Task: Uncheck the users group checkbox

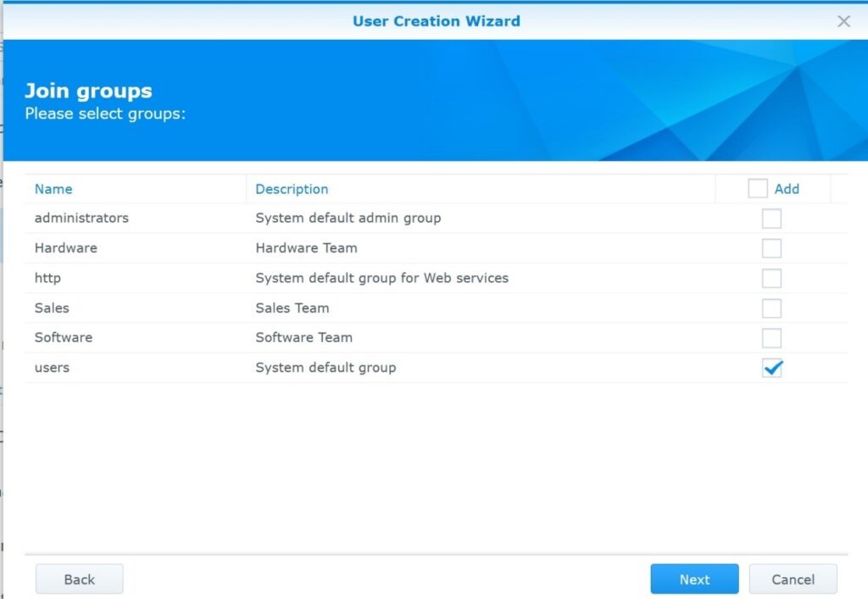Action: pos(771,368)
